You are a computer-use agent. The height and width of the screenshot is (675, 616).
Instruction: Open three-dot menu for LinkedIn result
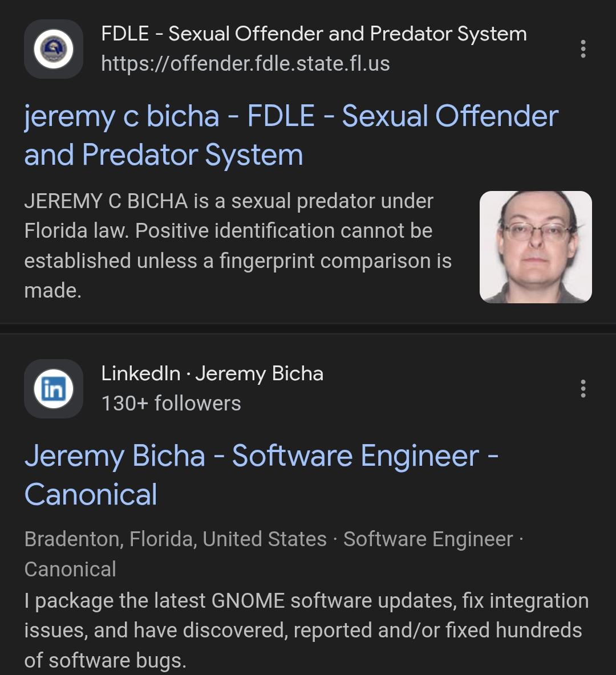[583, 389]
